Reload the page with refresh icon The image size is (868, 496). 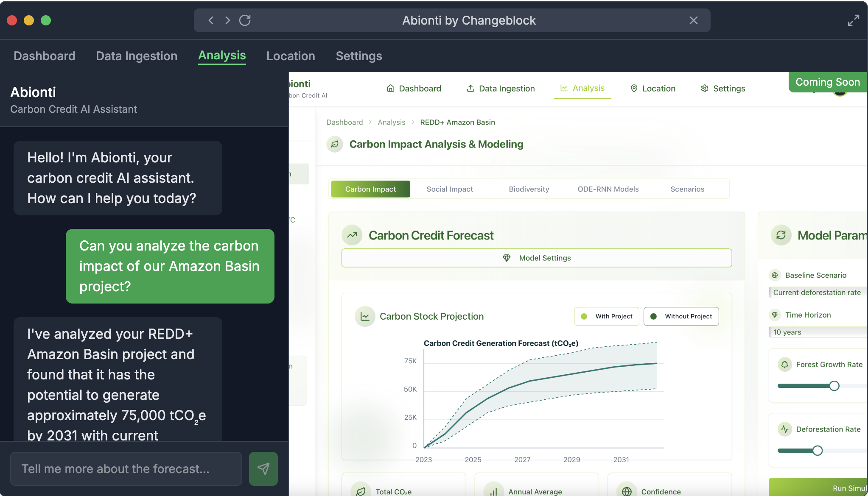click(x=245, y=20)
